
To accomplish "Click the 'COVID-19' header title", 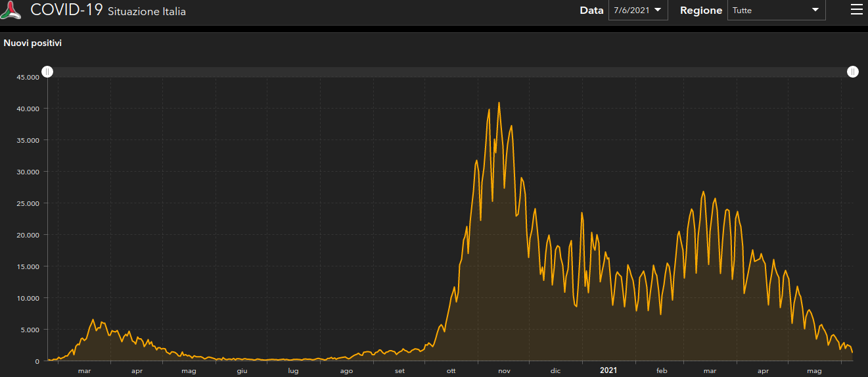I will coord(66,10).
